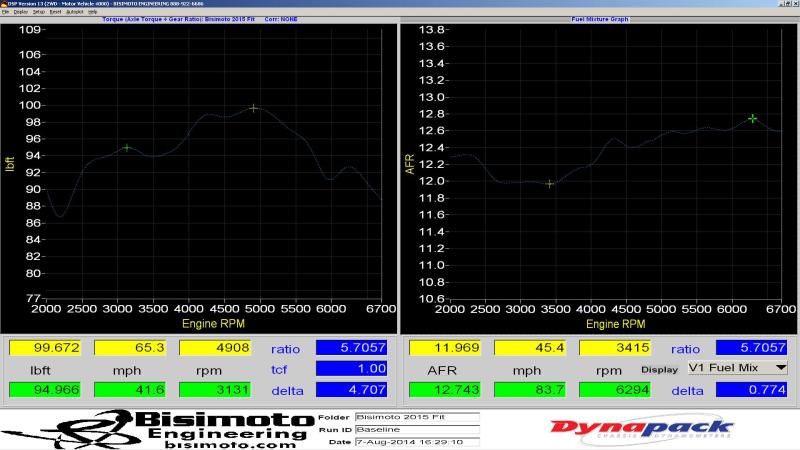Image resolution: width=800 pixels, height=450 pixels.
Task: Click the yellow 45.4 mph readout
Action: tap(530, 347)
